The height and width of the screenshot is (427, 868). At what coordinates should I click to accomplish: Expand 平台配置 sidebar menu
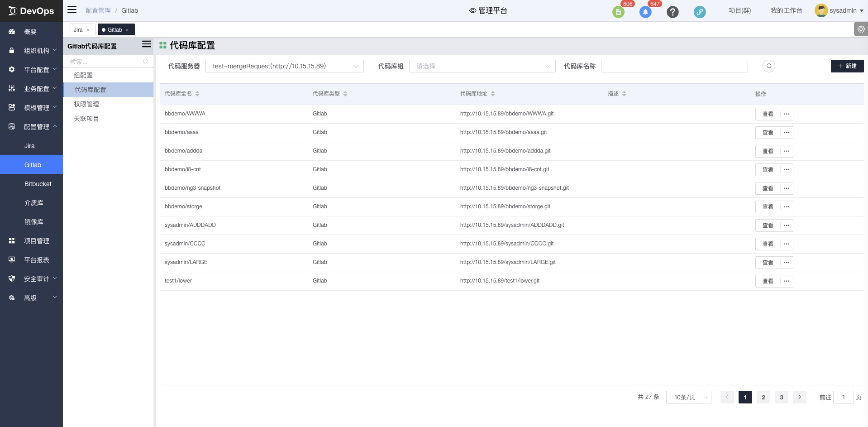coord(31,70)
